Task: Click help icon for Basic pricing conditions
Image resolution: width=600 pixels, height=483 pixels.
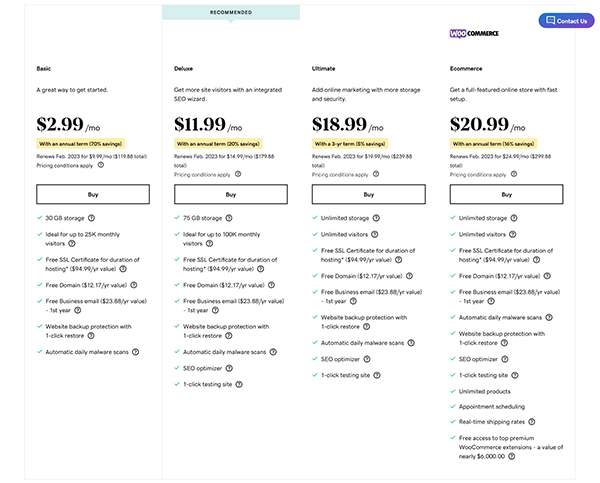Action: tap(101, 165)
